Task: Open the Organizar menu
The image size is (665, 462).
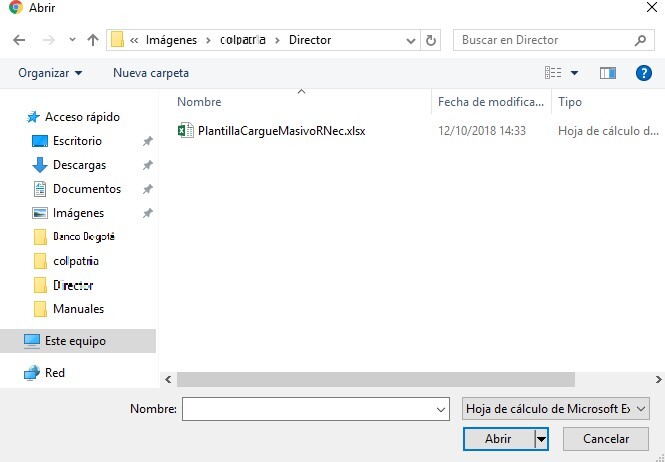Action: point(50,73)
